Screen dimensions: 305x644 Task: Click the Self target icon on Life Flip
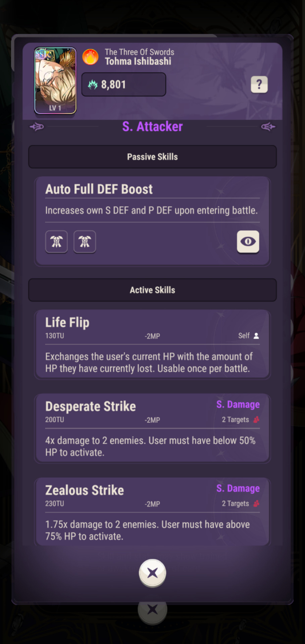[x=256, y=336]
